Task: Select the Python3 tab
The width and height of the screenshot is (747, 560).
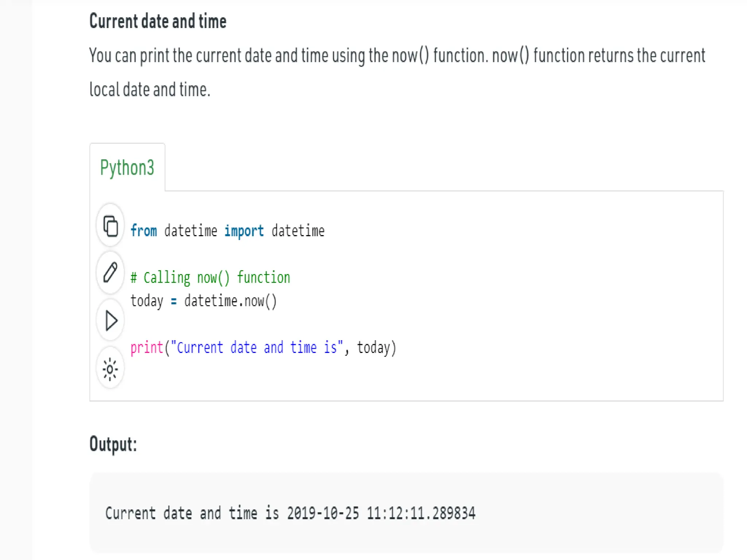Action: pyautogui.click(x=127, y=167)
